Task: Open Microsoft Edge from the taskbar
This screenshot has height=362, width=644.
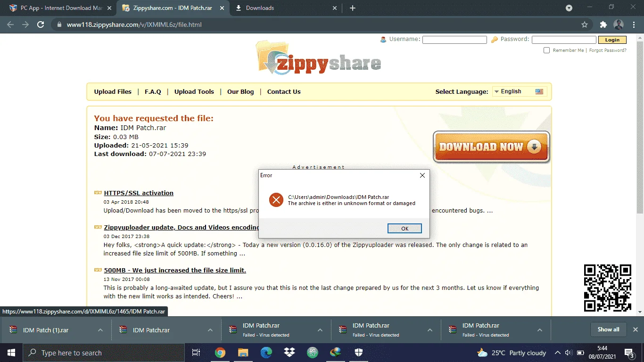Action: [266, 353]
